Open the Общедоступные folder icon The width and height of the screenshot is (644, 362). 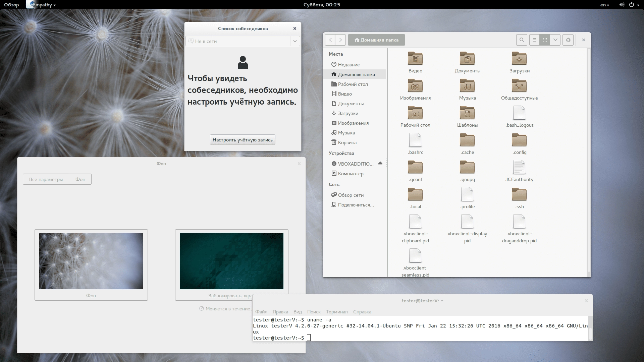(x=519, y=86)
